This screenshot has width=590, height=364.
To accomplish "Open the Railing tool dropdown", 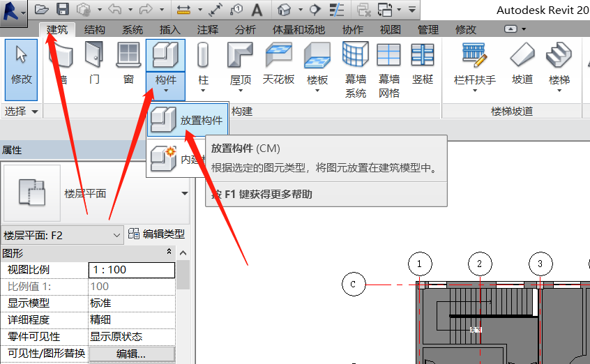I will point(474,91).
